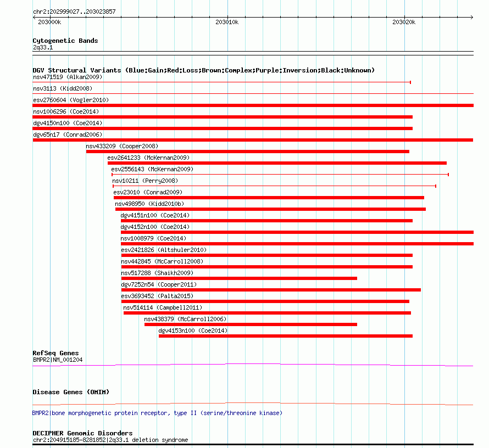Select the esv2556143 (McKernan2009) variant label
The height and width of the screenshot is (448, 489).
[152, 169]
